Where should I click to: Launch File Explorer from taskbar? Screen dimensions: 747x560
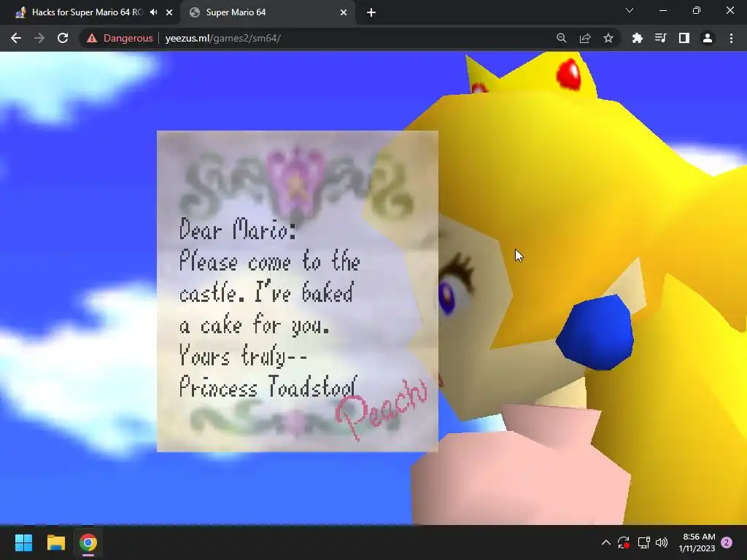click(x=55, y=542)
